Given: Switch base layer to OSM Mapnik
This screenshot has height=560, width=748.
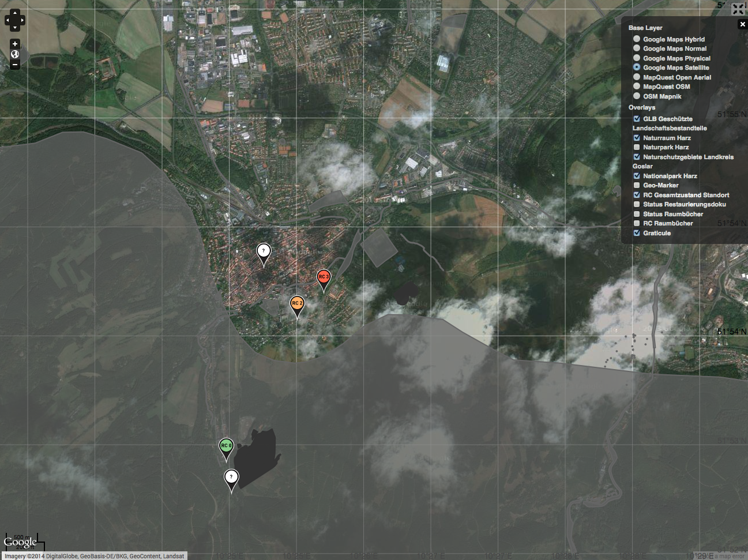Looking at the screenshot, I should 637,96.
